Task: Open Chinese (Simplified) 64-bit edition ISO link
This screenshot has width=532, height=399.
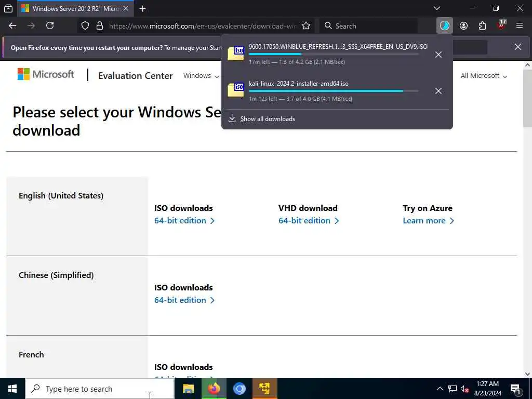Action: [184, 300]
